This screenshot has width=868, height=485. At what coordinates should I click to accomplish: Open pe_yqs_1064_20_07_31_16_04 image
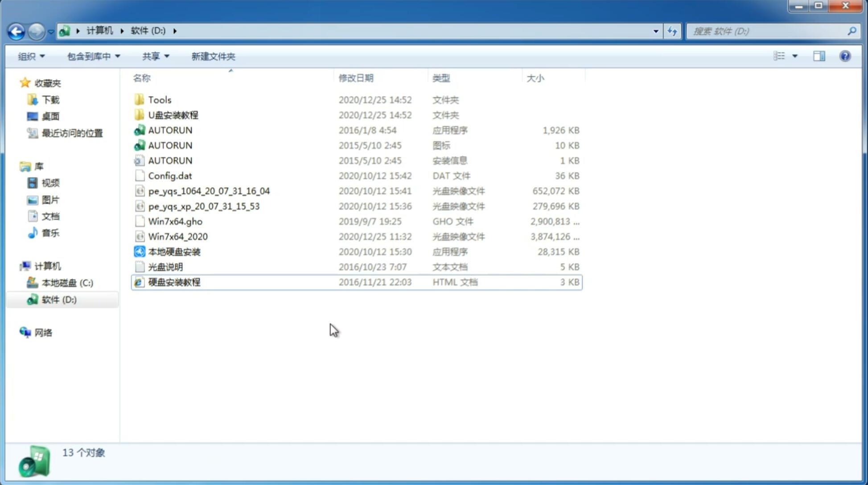[209, 191]
